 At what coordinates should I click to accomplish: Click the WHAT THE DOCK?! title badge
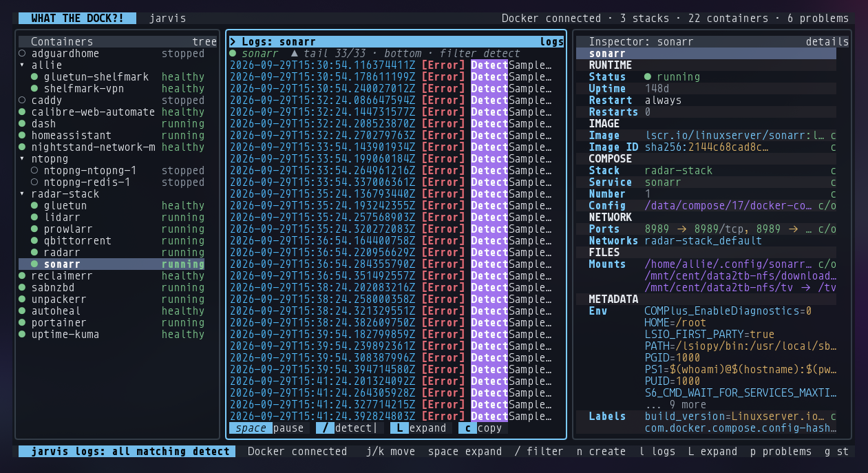[x=78, y=19]
